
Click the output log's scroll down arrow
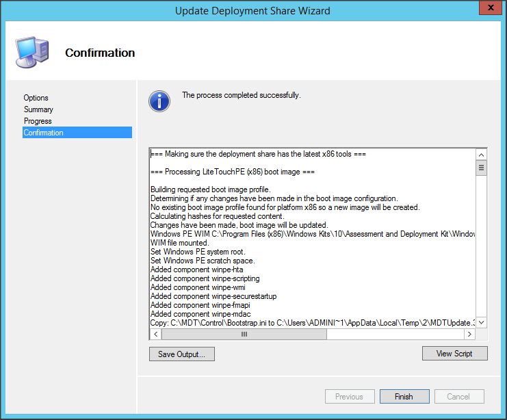point(481,322)
